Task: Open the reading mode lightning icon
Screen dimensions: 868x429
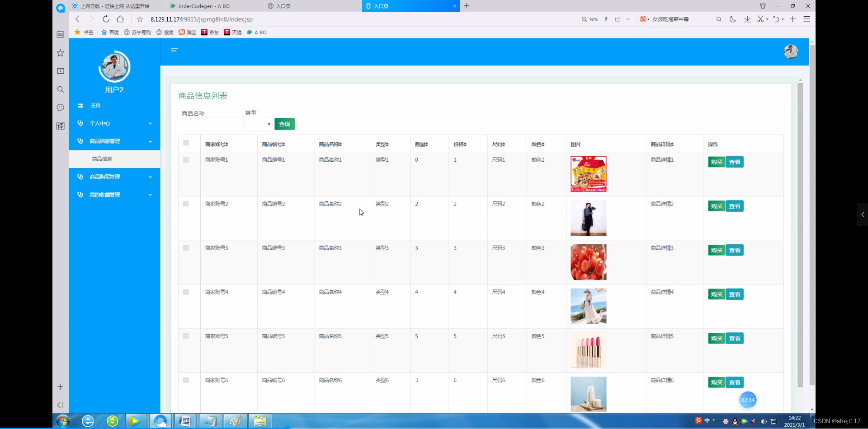Action: pyautogui.click(x=606, y=19)
